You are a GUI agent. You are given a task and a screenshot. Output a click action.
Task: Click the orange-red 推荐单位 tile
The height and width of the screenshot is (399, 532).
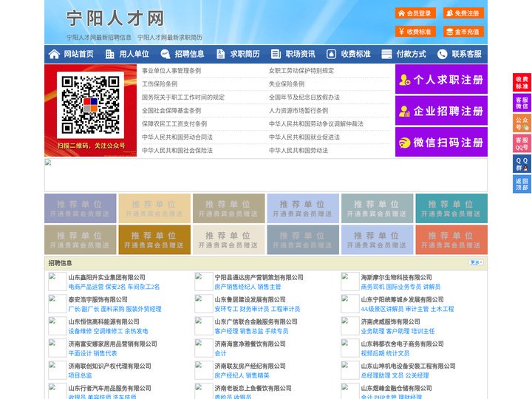pos(451,239)
